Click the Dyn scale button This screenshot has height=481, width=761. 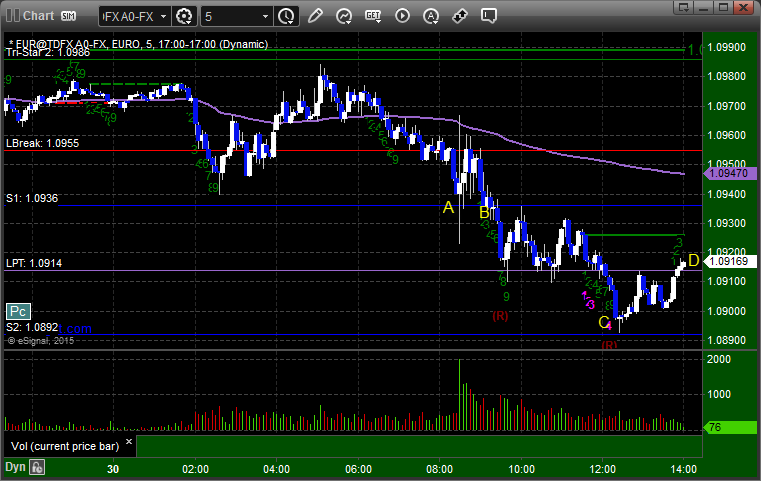coord(15,467)
